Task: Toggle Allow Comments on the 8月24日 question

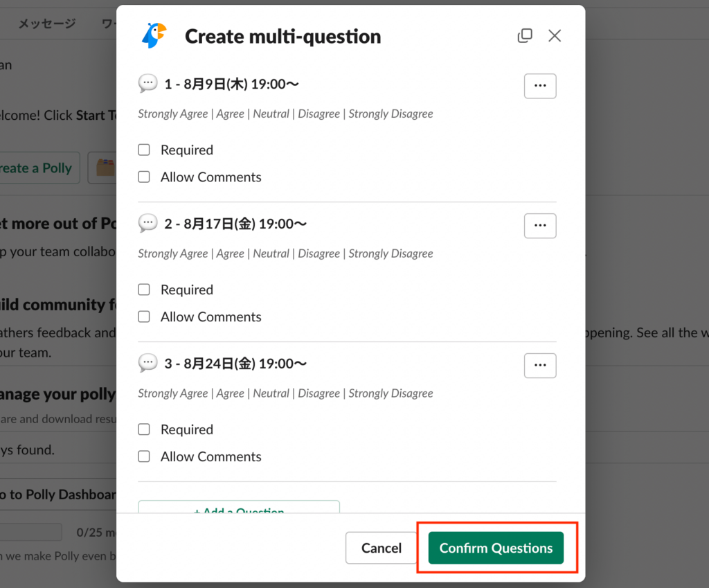Action: click(144, 456)
